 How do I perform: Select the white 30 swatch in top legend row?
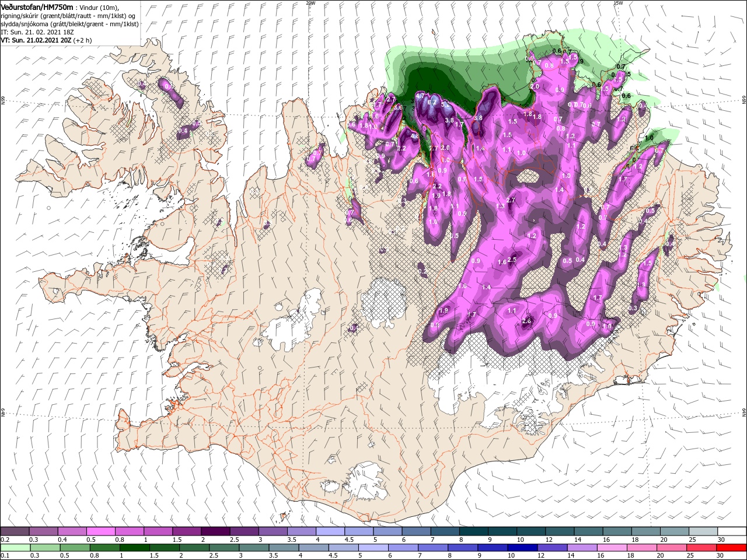(x=731, y=531)
